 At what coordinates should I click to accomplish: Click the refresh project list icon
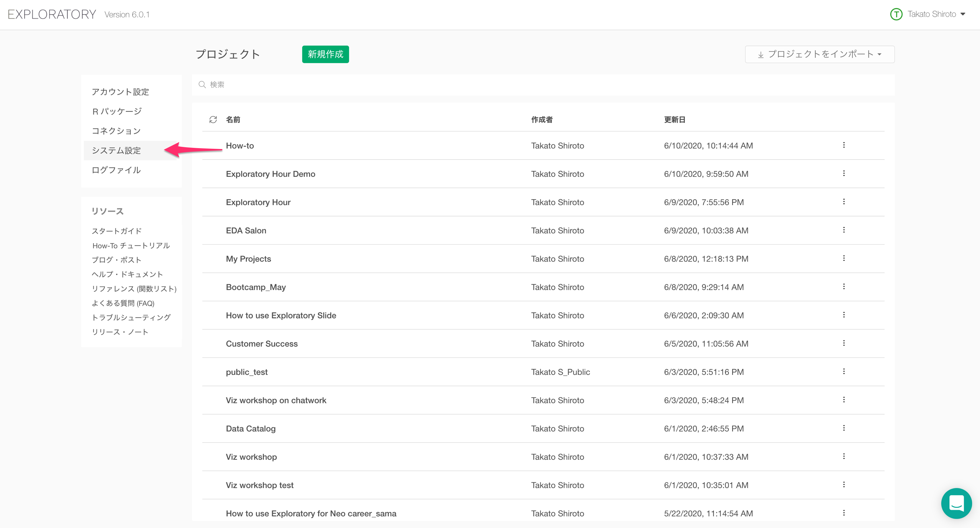(x=213, y=119)
